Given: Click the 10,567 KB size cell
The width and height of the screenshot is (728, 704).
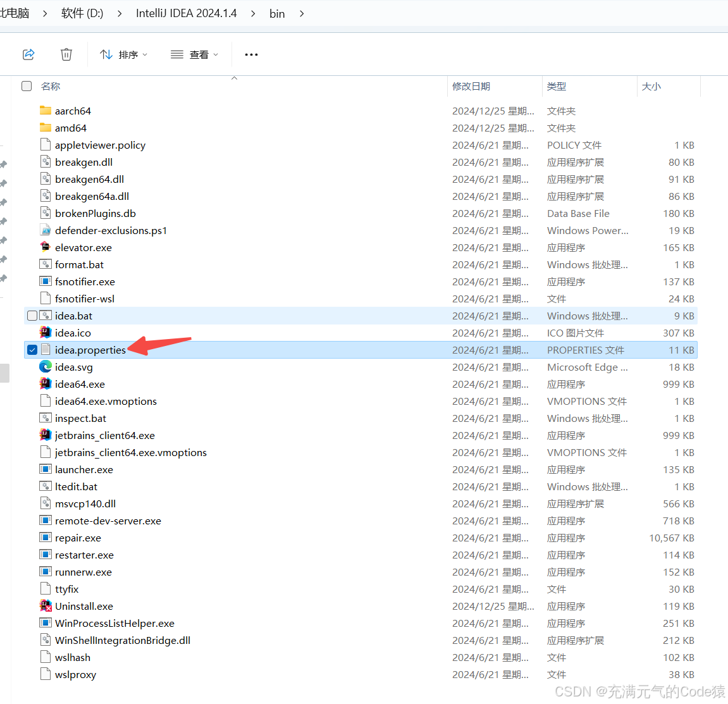Looking at the screenshot, I should click(671, 538).
